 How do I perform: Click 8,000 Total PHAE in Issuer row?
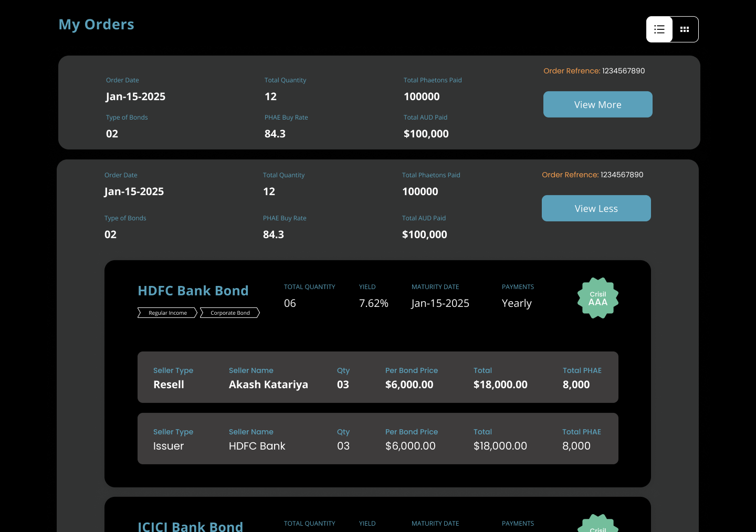click(x=576, y=446)
